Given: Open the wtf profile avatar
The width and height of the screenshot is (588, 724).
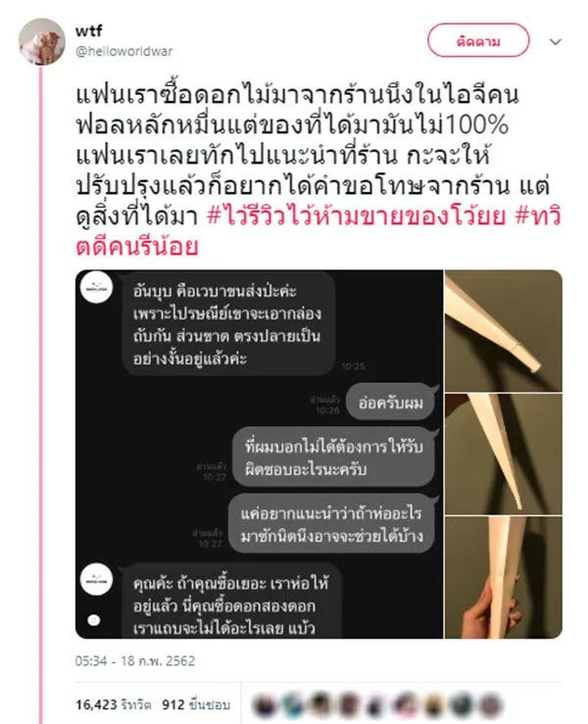Looking at the screenshot, I should (x=42, y=41).
